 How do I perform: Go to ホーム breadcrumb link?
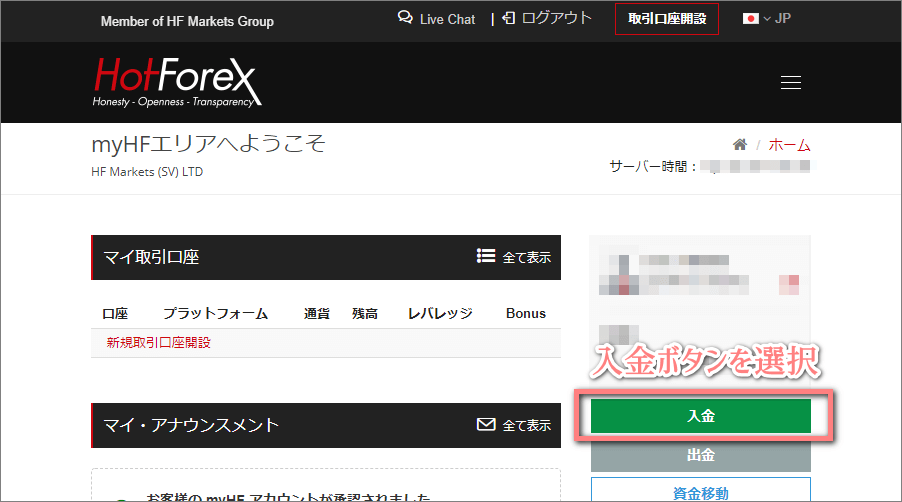(x=789, y=145)
